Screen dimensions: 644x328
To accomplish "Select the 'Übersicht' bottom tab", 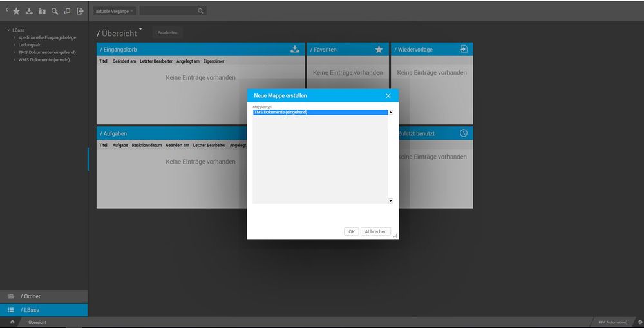I will click(37, 322).
